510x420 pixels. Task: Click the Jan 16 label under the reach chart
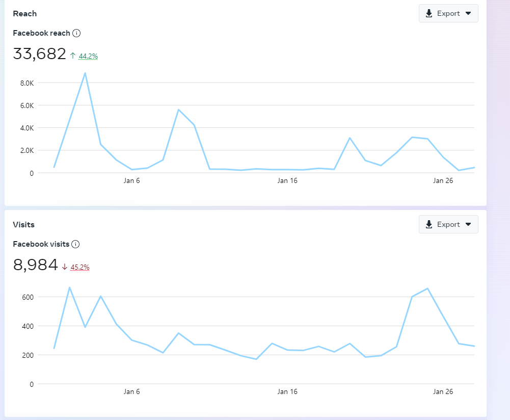[287, 180]
